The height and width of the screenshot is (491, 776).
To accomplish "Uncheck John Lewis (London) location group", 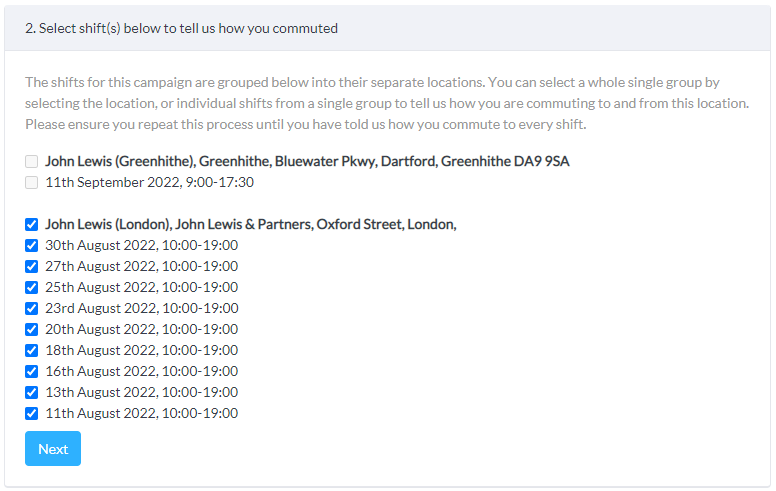I will tap(32, 224).
